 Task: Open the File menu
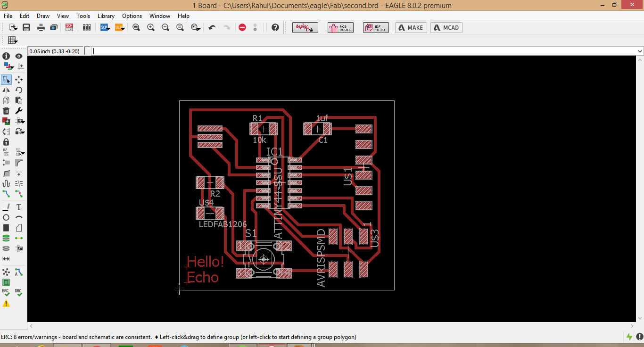coord(8,16)
